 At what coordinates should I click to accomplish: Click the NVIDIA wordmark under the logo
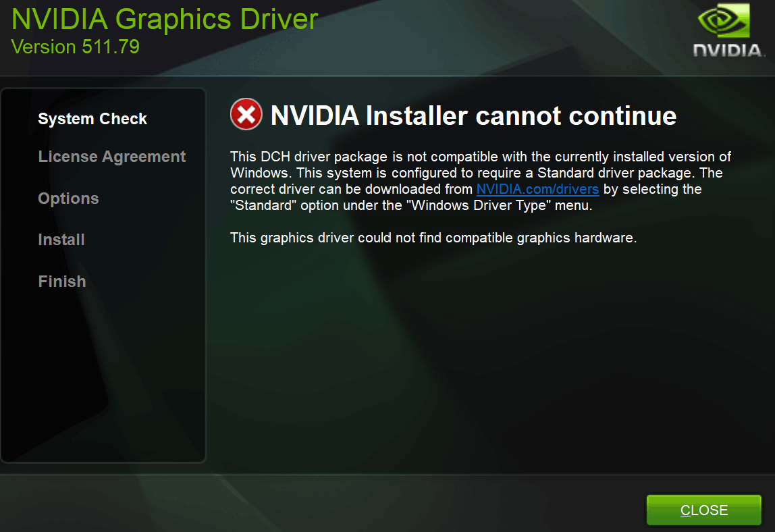pos(728,51)
